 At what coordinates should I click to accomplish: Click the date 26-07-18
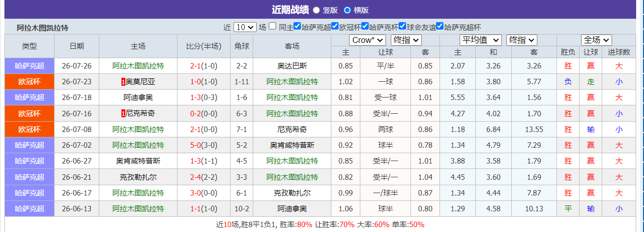tap(77, 98)
